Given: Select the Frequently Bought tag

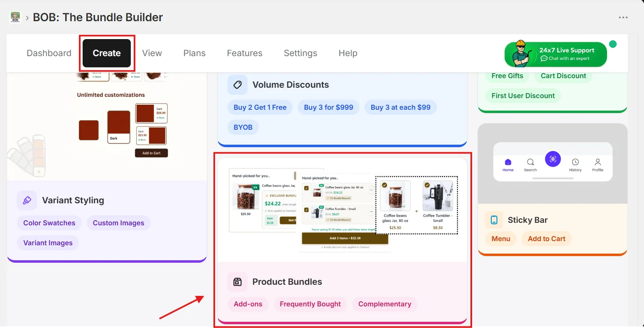Looking at the screenshot, I should click(x=310, y=304).
